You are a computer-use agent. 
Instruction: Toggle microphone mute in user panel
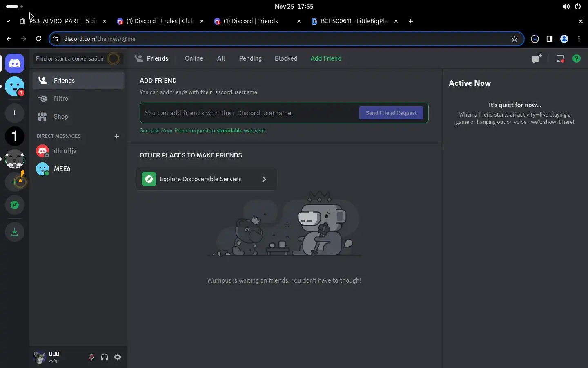91,357
